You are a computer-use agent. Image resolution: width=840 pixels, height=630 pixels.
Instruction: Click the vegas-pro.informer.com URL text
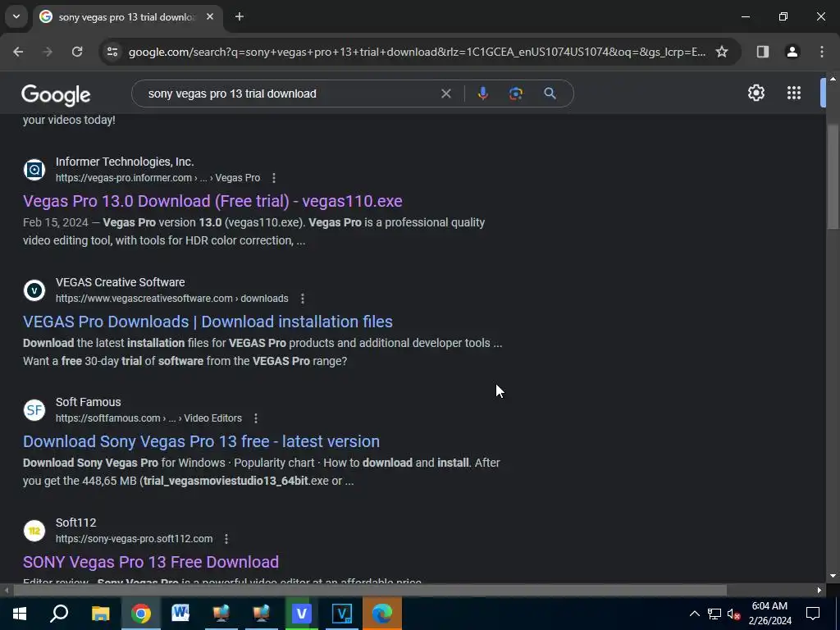[x=157, y=178]
